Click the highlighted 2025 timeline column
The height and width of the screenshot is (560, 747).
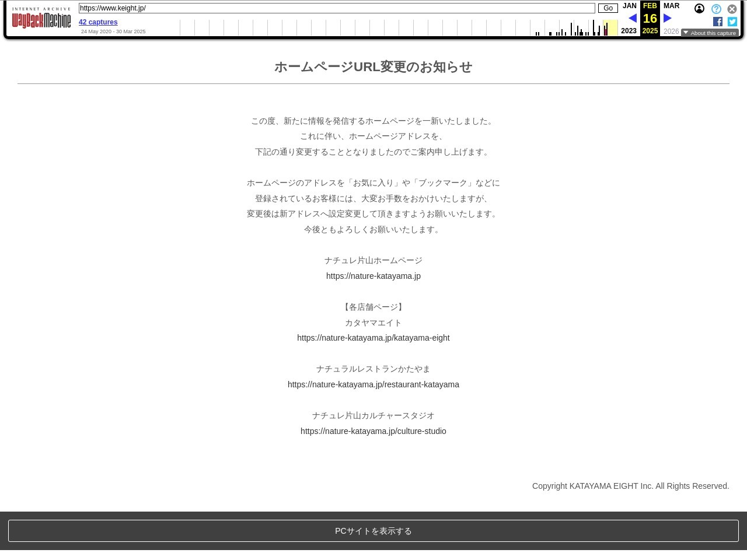[x=610, y=27]
